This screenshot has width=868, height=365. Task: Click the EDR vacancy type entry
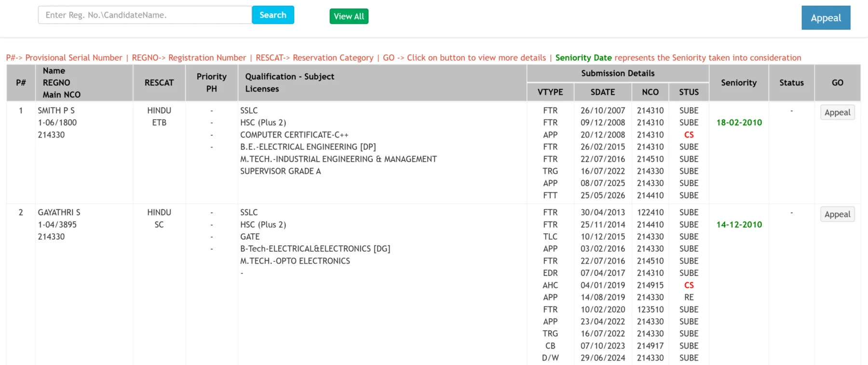pyautogui.click(x=550, y=273)
